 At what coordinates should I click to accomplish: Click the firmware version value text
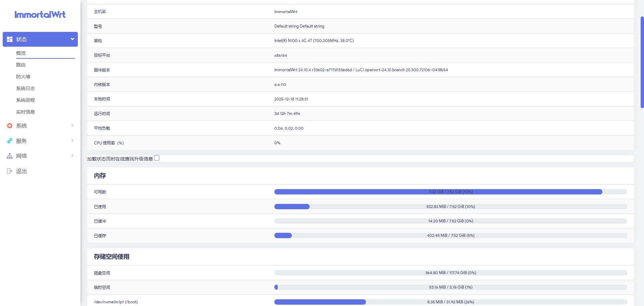[361, 70]
